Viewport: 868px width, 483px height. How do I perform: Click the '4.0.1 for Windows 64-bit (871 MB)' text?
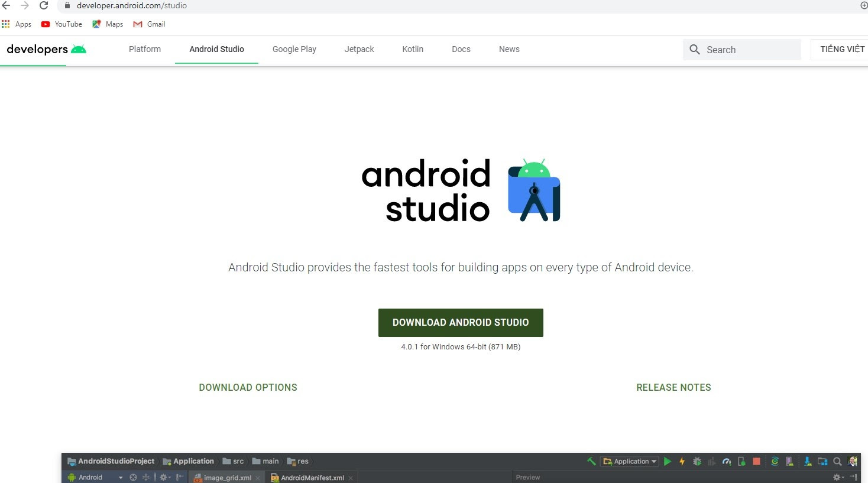coord(461,347)
